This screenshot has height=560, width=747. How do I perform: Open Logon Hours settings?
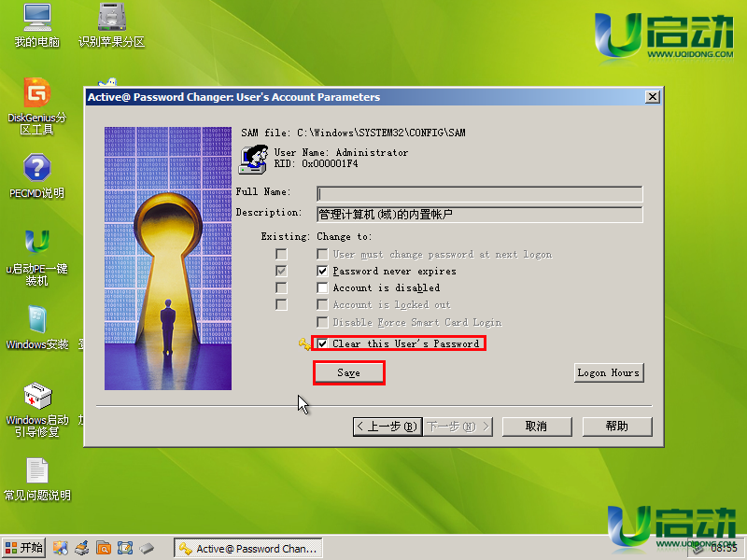coord(609,372)
